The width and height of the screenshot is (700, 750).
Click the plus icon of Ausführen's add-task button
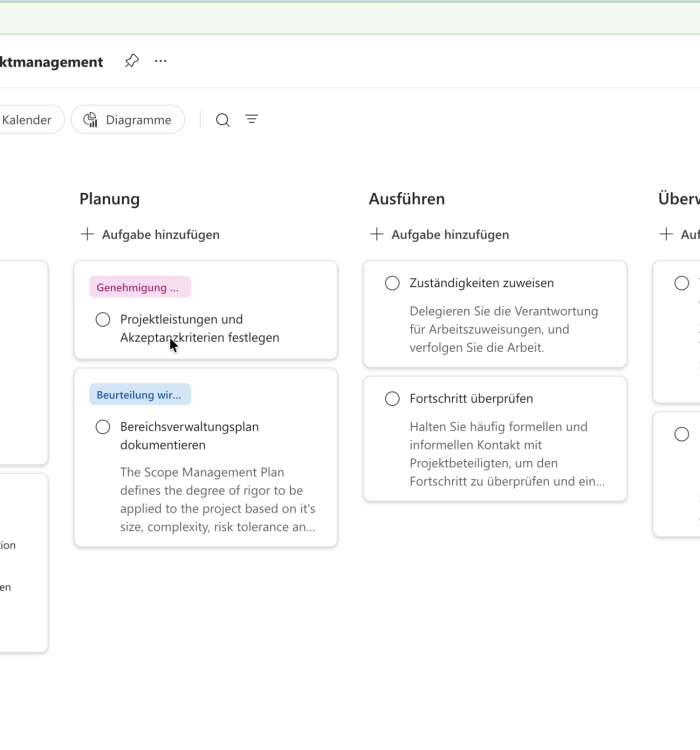tap(377, 234)
